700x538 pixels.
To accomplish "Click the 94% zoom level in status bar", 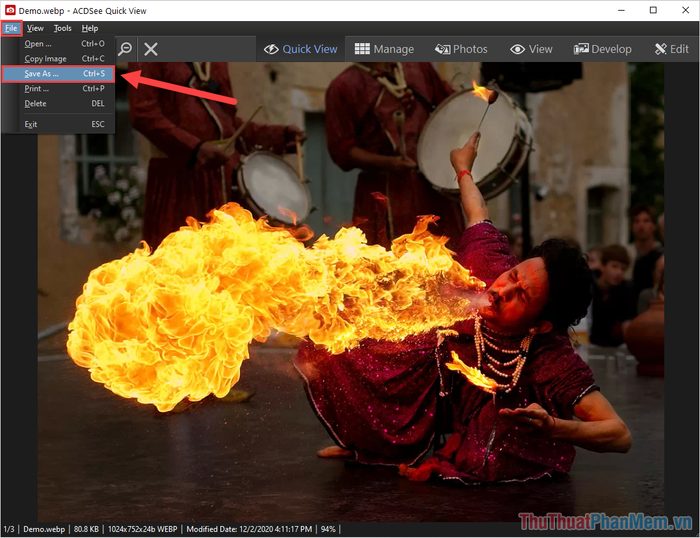I will pyautogui.click(x=328, y=530).
